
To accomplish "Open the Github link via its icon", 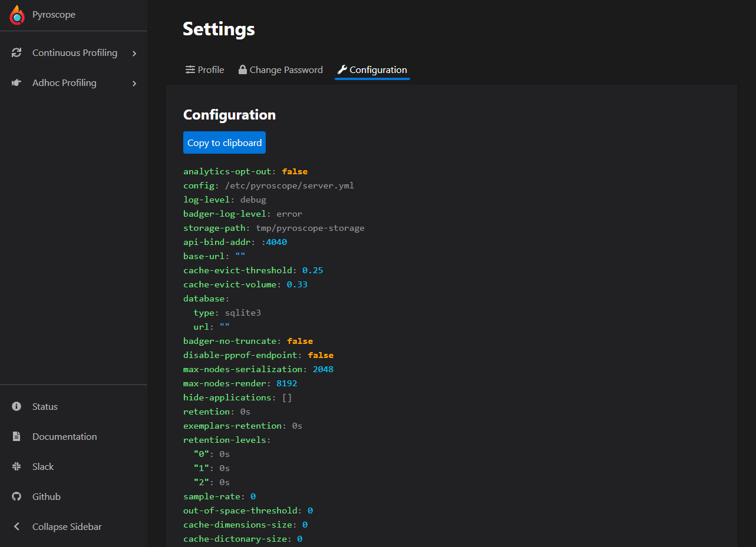I will coord(15,496).
